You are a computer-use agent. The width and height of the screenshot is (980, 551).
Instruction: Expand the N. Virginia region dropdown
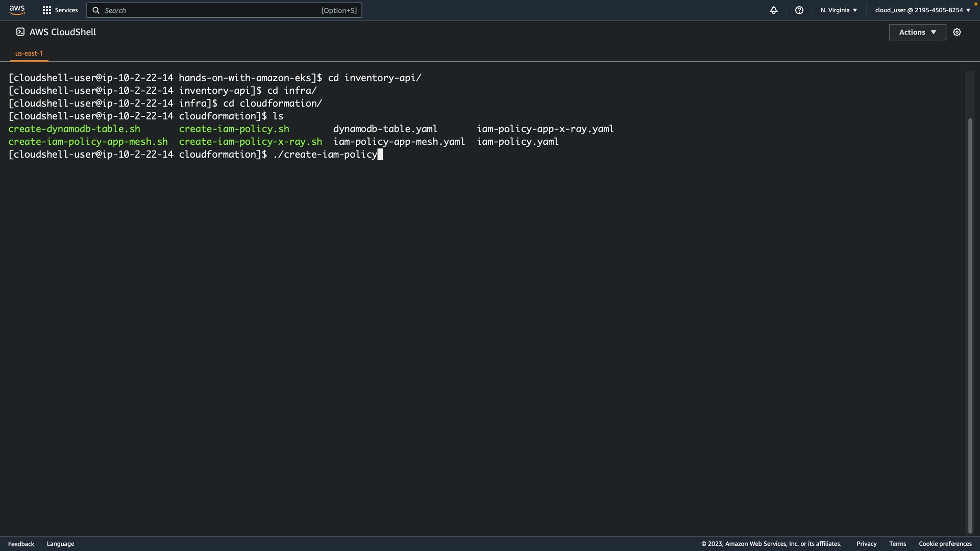coord(839,10)
